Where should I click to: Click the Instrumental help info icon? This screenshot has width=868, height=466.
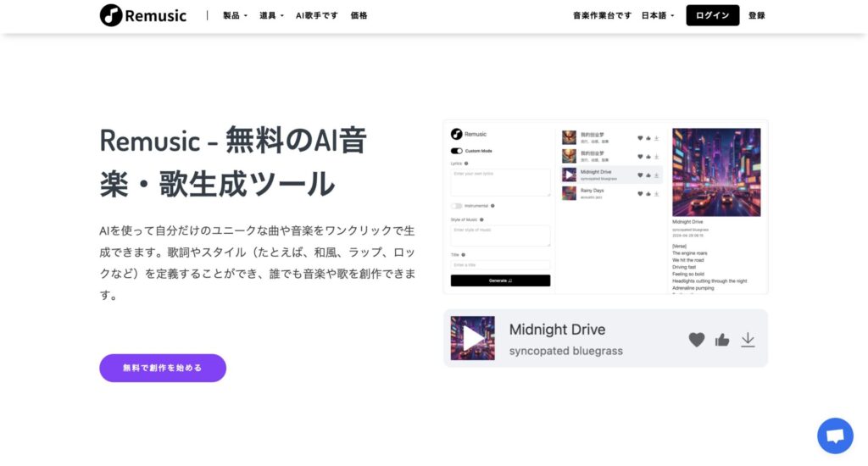tap(492, 206)
